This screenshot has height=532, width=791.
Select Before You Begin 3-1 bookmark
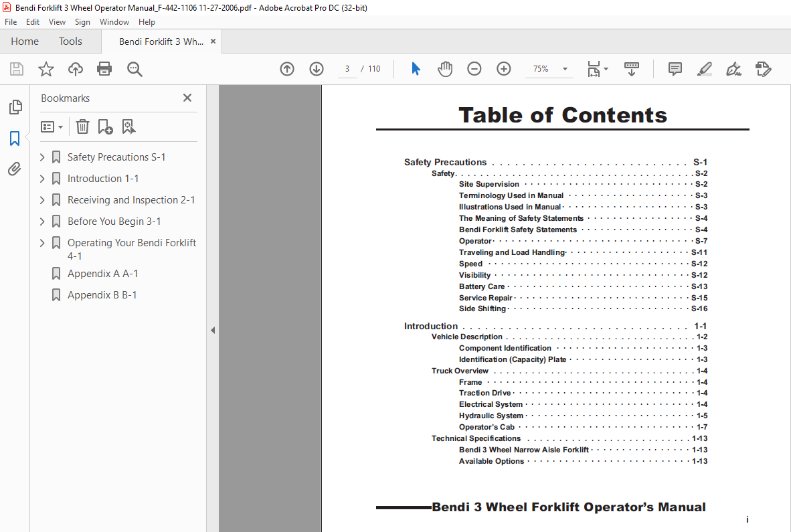[114, 221]
